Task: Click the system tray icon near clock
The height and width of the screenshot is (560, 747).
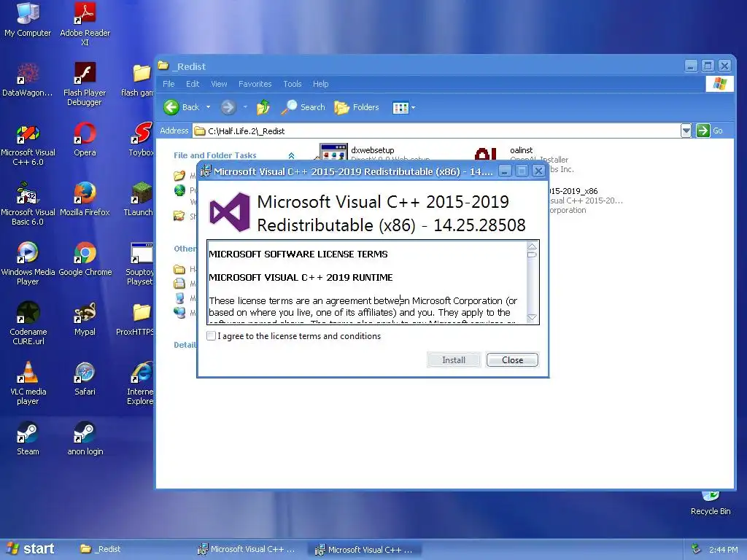Action: [x=696, y=549]
